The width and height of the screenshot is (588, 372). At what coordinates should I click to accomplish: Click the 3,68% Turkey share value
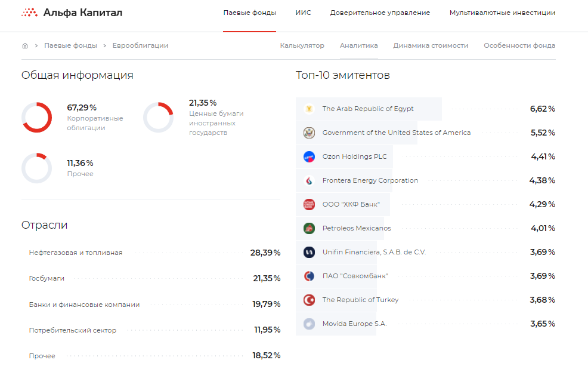point(543,300)
